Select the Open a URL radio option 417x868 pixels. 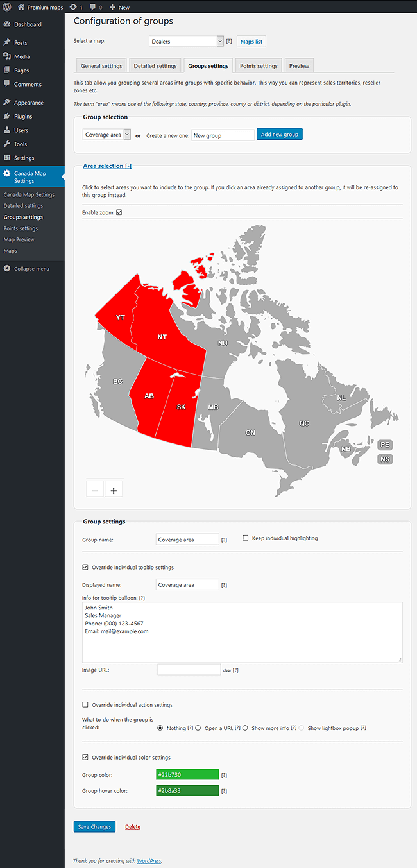click(198, 728)
